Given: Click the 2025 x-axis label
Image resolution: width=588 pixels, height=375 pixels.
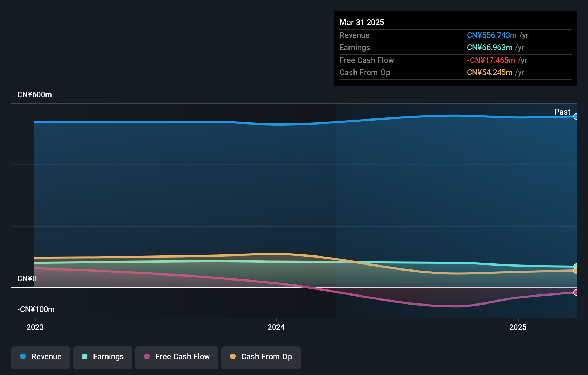Looking at the screenshot, I should pos(518,327).
